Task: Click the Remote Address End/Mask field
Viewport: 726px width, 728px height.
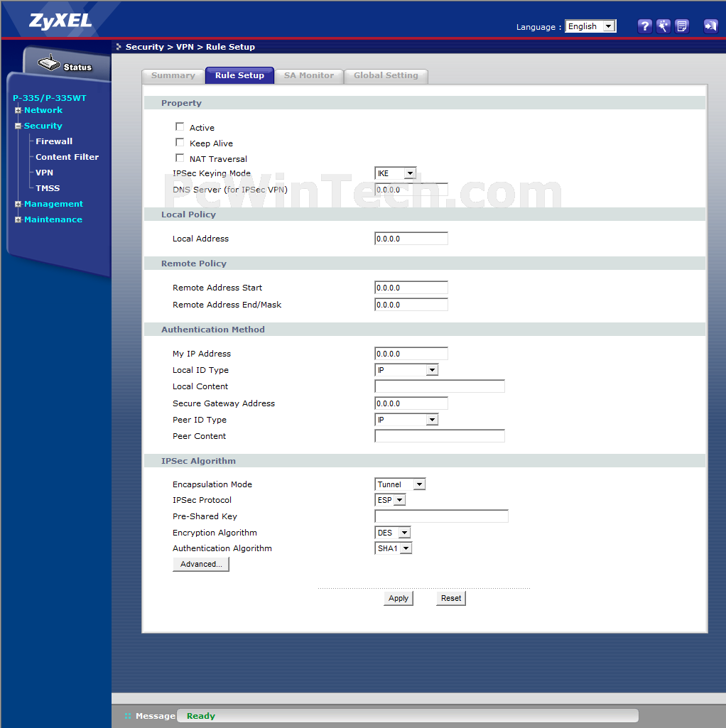Action: click(x=411, y=305)
